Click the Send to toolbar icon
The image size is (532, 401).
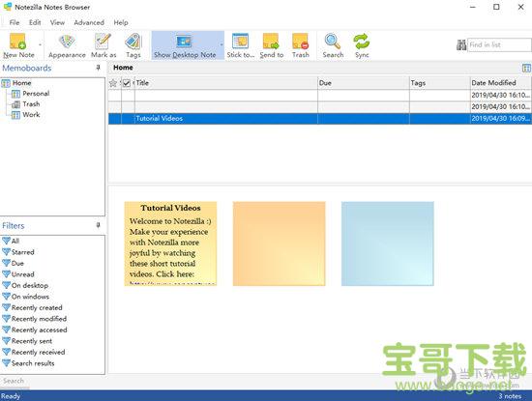click(272, 45)
